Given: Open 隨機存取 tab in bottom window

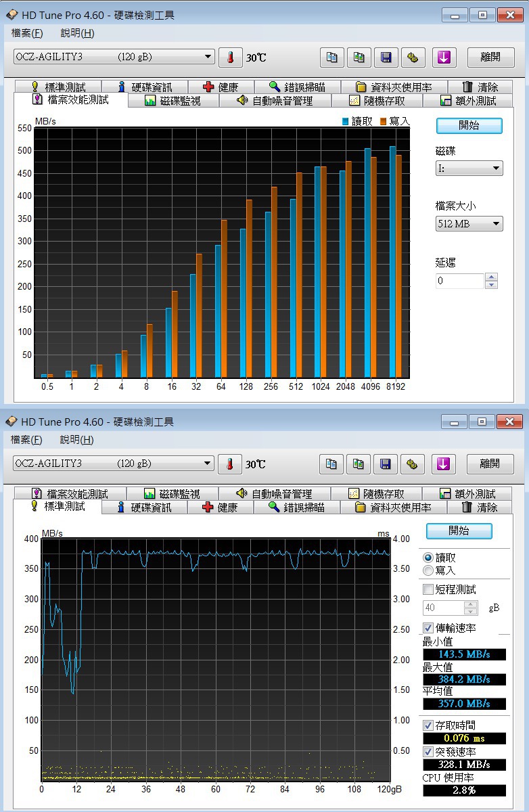Looking at the screenshot, I should 376,493.
